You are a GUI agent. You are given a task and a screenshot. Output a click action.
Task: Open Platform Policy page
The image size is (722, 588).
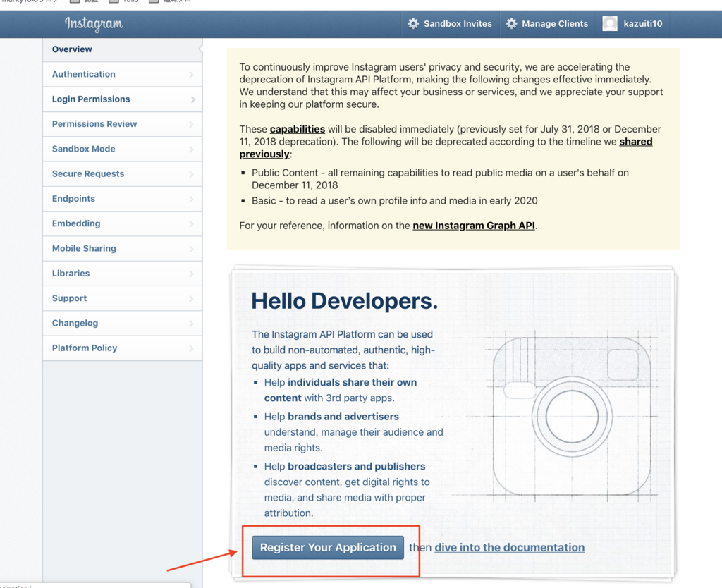pyautogui.click(x=123, y=348)
